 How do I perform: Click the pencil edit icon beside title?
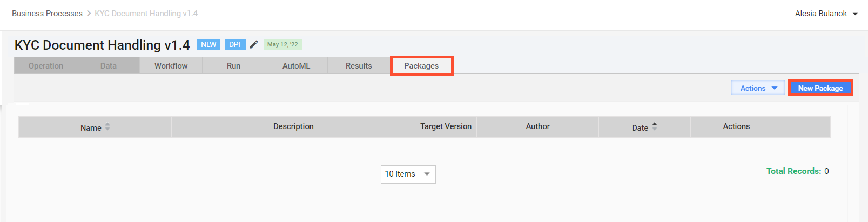[x=254, y=44]
